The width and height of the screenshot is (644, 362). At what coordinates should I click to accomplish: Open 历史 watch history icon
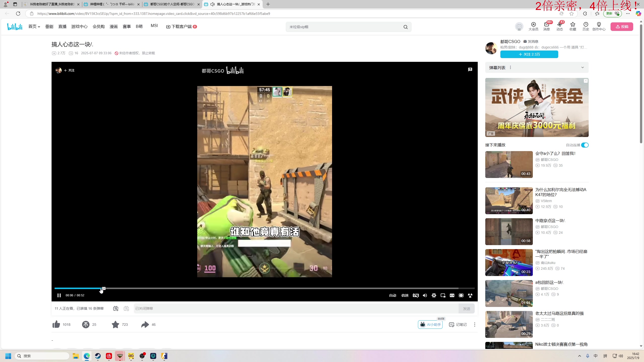(x=586, y=26)
